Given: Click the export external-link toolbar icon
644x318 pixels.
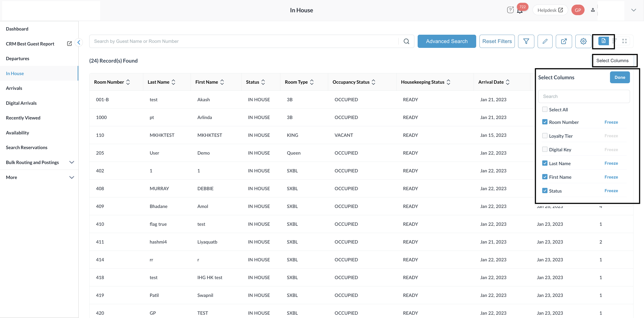Looking at the screenshot, I should (x=563, y=41).
